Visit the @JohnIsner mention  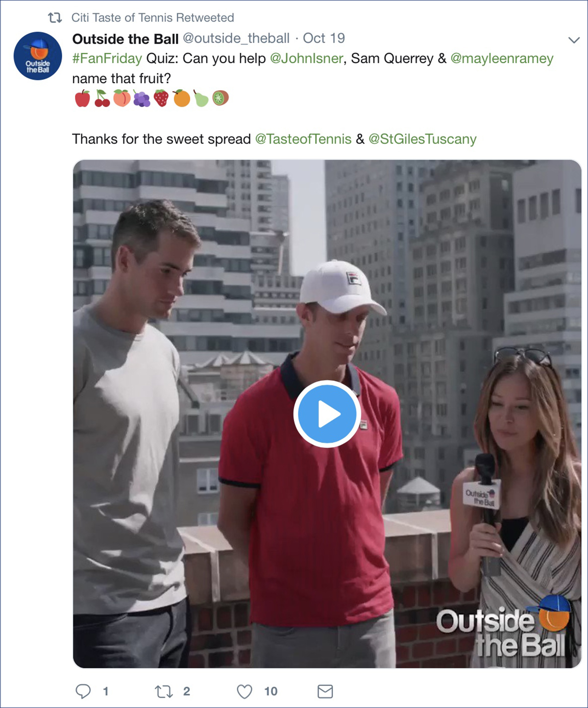tap(307, 58)
